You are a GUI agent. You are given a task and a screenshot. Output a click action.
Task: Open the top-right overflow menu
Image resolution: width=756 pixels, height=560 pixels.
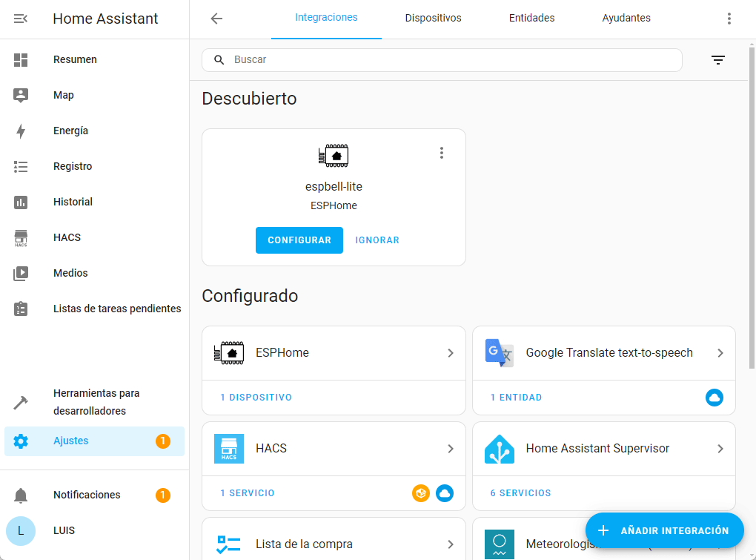click(729, 19)
